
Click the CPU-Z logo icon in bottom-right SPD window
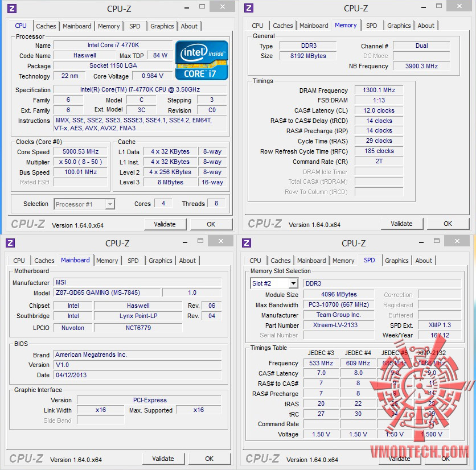pos(247,243)
